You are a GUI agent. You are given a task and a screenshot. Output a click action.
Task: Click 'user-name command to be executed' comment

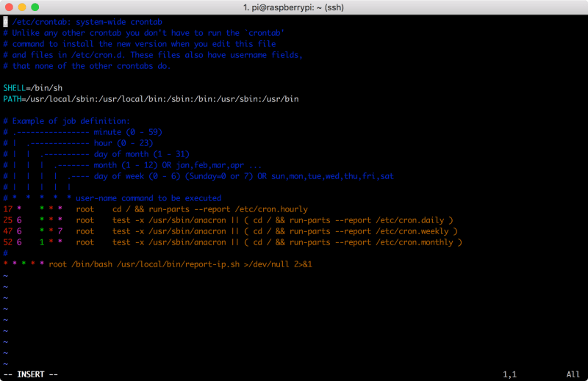pyautogui.click(x=148, y=198)
